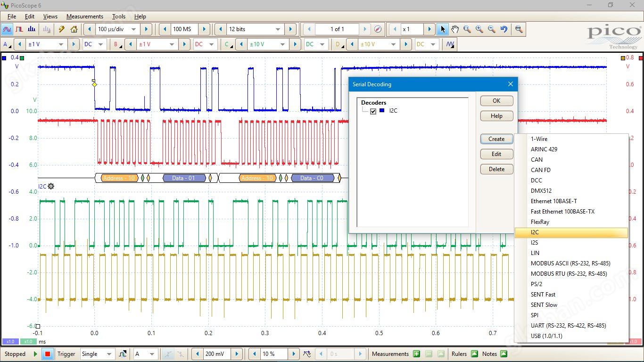This screenshot has height=362, width=644.
Task: Click the Home icon in toolbar
Action: (74, 29)
